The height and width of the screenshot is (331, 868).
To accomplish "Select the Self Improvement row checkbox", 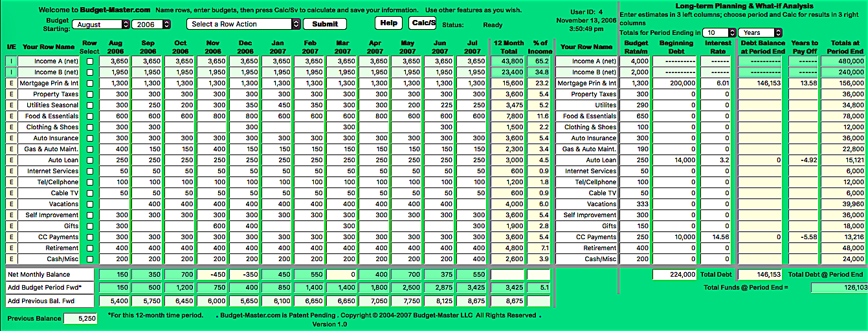I will (90, 215).
